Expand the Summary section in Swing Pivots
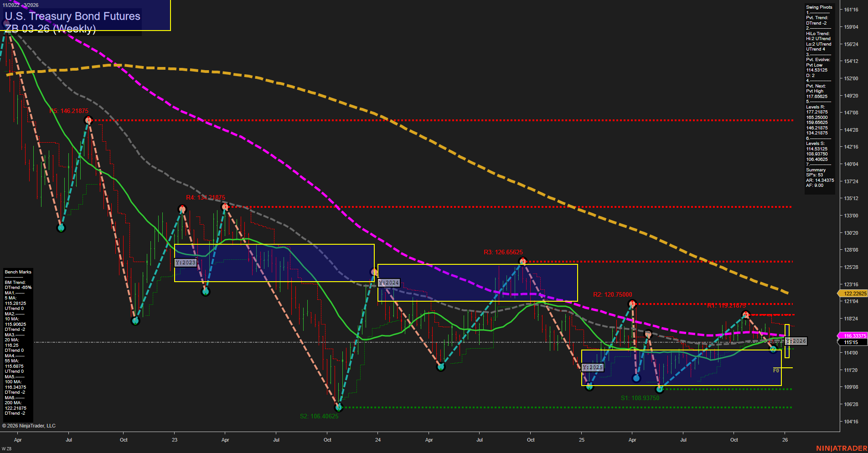 point(816,170)
